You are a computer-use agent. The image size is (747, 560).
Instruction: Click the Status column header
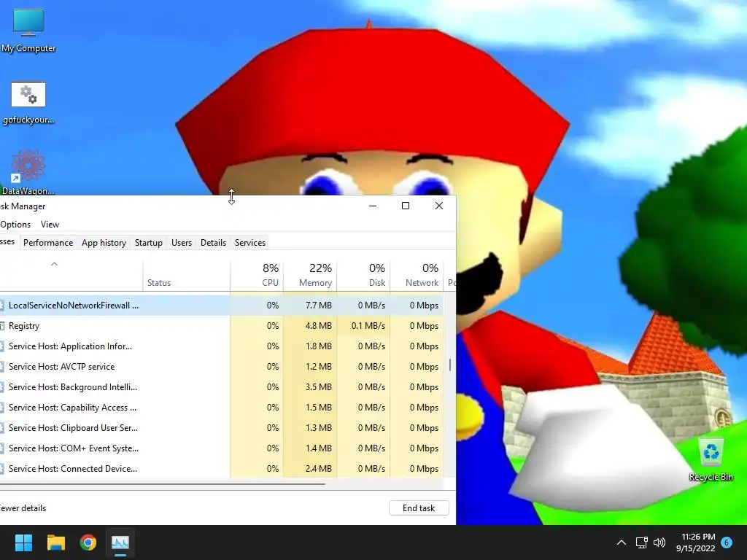(x=186, y=275)
